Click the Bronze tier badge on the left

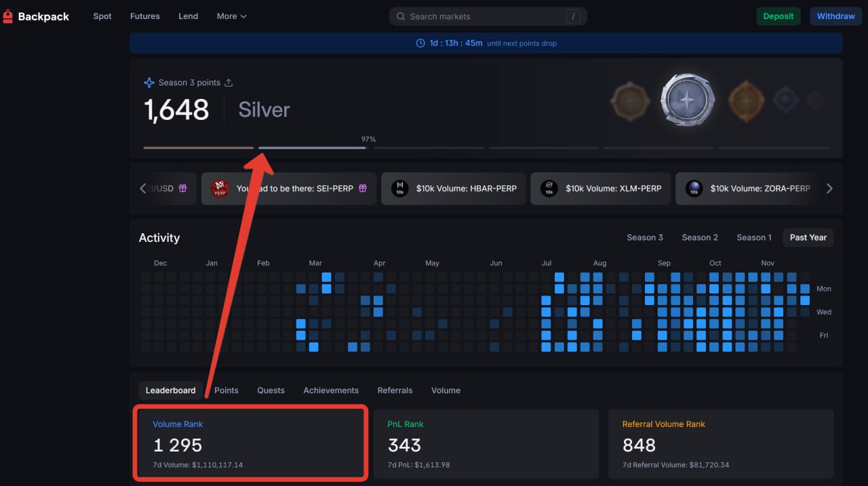pos(630,101)
